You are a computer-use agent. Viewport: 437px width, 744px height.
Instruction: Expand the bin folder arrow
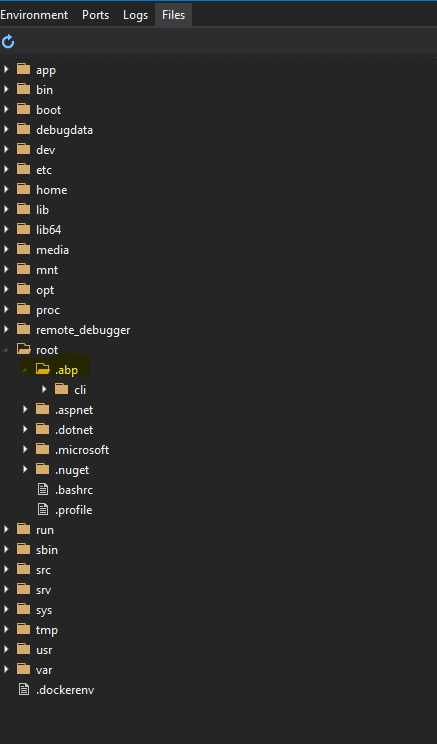tap(6, 89)
